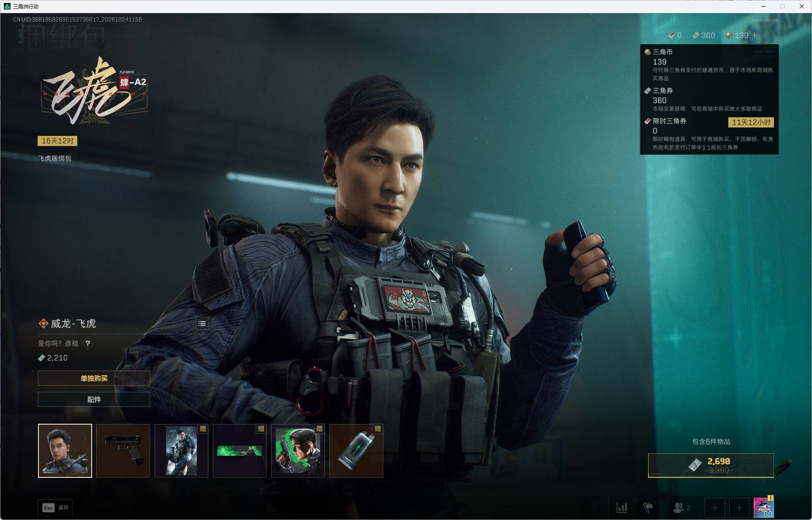The height and width of the screenshot is (520, 812).
Task: Click the 飞虎 bundle logo
Action: pos(94,91)
